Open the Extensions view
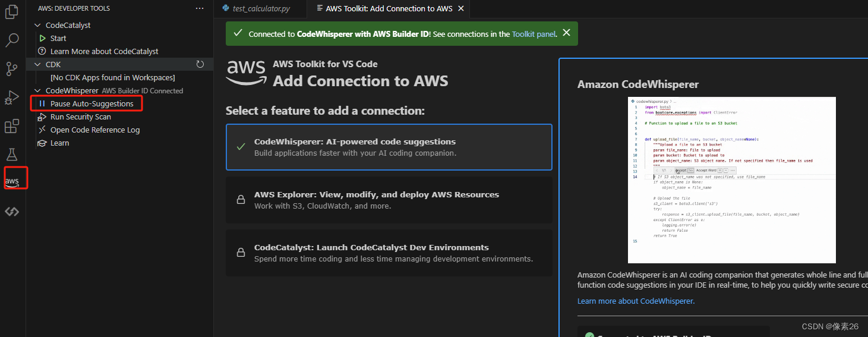The height and width of the screenshot is (337, 868). pyautogui.click(x=12, y=126)
